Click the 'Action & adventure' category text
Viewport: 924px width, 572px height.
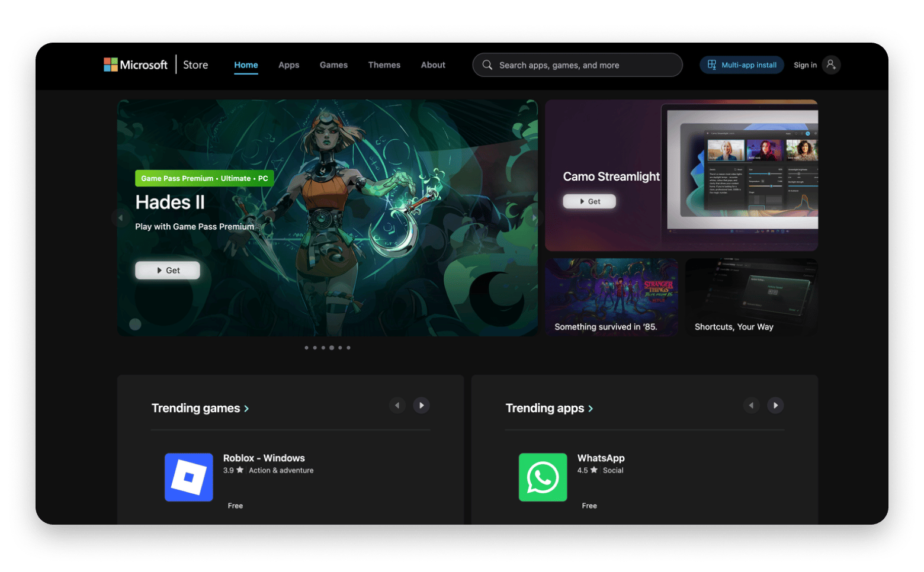click(281, 470)
